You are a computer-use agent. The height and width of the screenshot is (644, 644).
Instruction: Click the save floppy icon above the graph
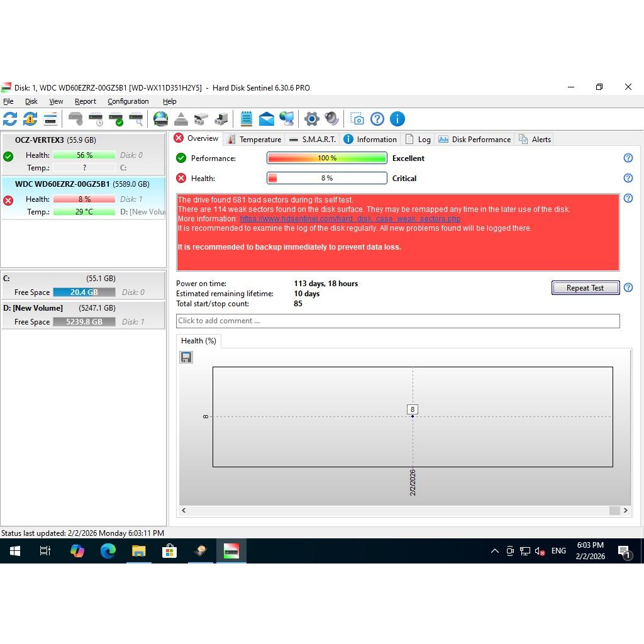[x=186, y=357]
